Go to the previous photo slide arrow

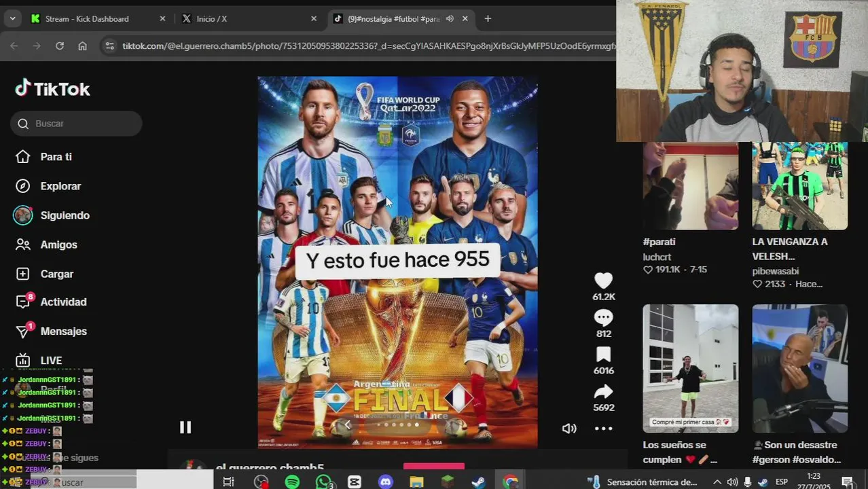click(x=347, y=425)
